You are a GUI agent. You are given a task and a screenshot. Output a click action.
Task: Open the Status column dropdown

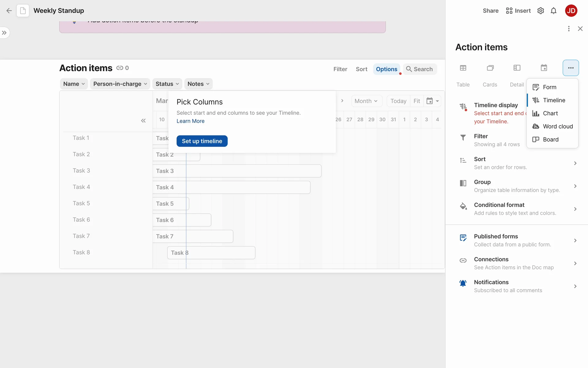click(x=167, y=84)
